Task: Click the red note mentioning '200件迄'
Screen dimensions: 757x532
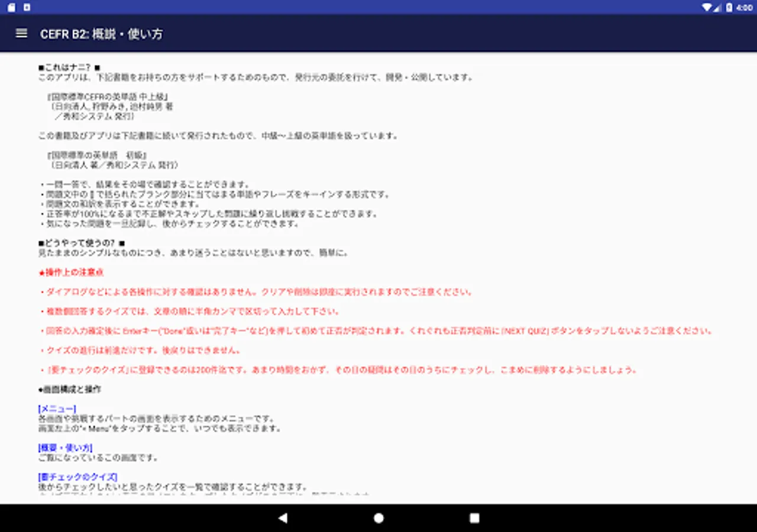Action: [339, 370]
